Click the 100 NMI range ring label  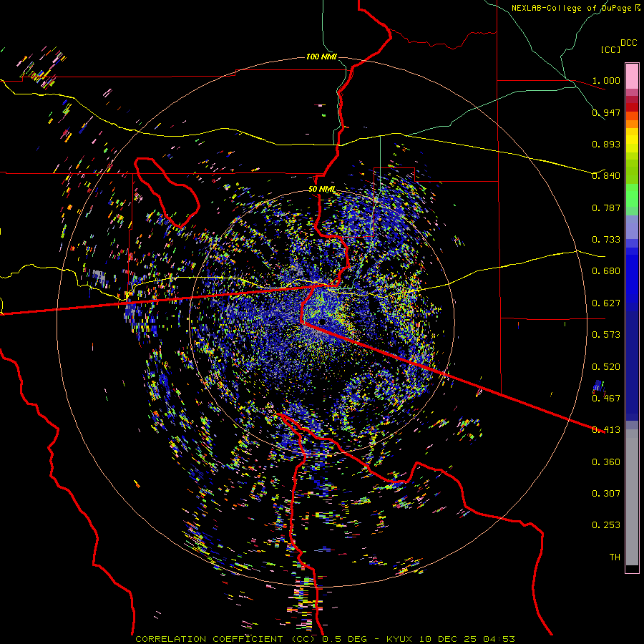pyautogui.click(x=321, y=57)
